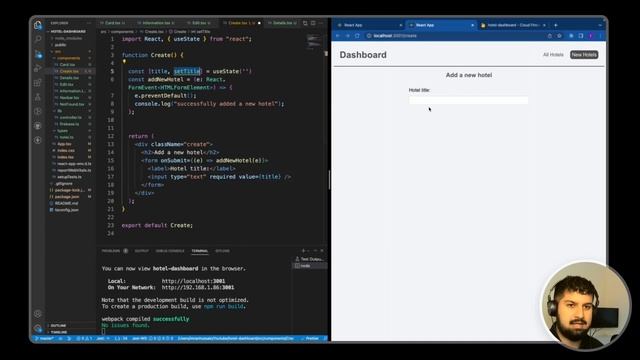Switch to the hotel-dashboard Cloud browser tab
Viewport: 640px width, 360px height.
[512, 25]
